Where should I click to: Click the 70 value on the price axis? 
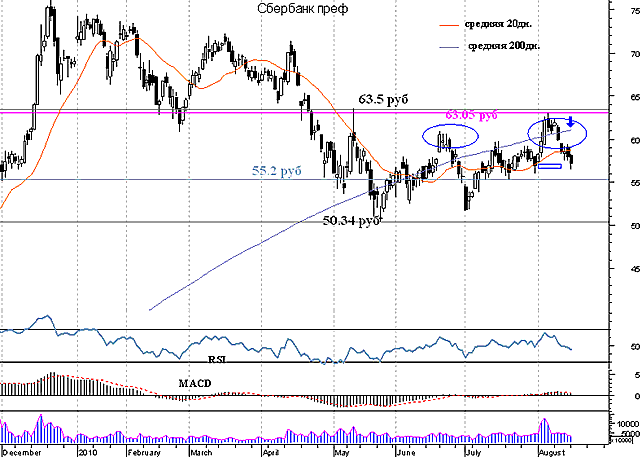(x=635, y=54)
